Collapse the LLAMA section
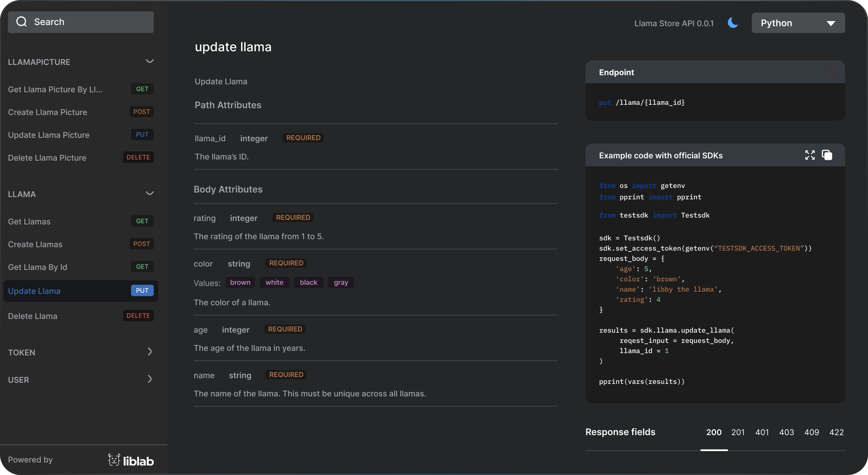The image size is (868, 475). coord(150,193)
